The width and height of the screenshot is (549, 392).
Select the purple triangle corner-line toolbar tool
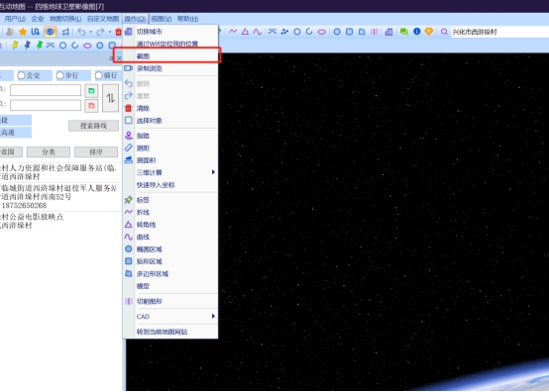tap(245, 32)
